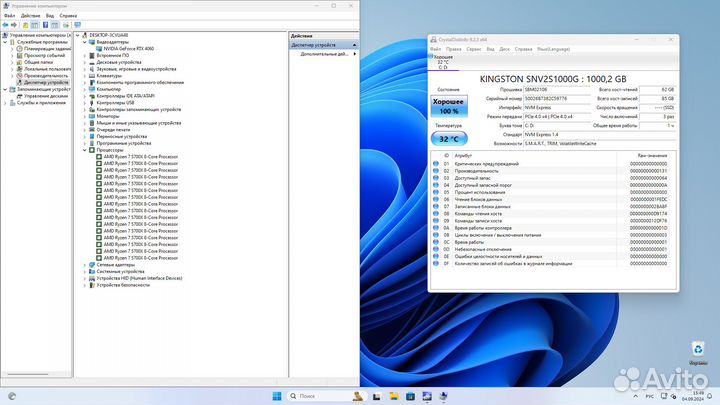Click the Локальные пользователи icon

click(20, 69)
